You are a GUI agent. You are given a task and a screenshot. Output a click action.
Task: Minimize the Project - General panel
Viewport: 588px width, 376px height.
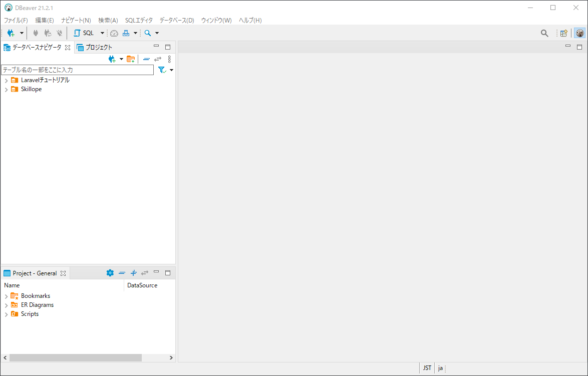(x=156, y=272)
